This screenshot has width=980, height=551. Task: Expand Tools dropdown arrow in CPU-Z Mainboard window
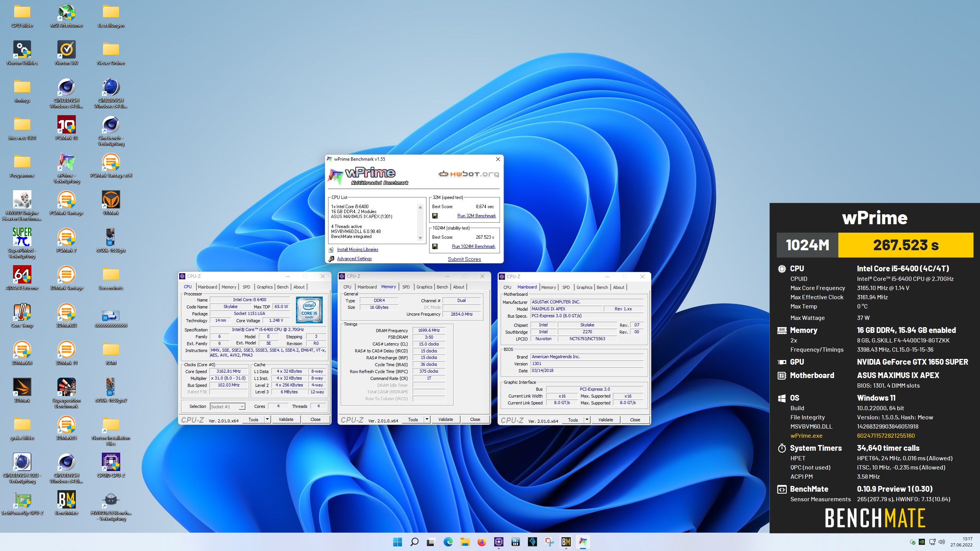[587, 420]
